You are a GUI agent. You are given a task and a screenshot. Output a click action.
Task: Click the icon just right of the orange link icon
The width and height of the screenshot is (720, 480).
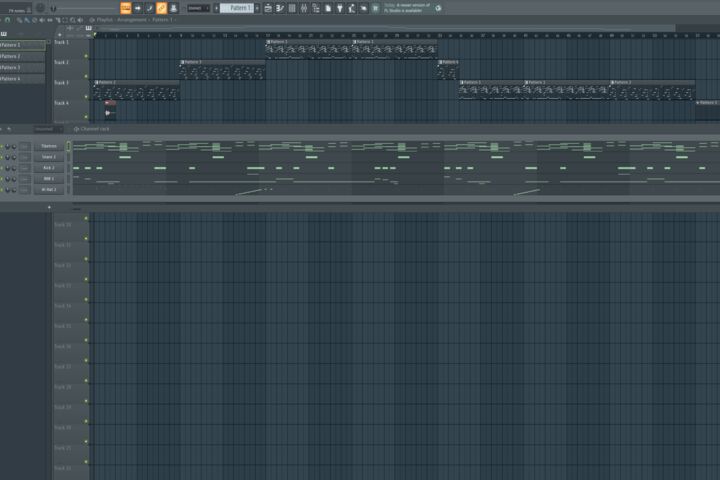(173, 8)
